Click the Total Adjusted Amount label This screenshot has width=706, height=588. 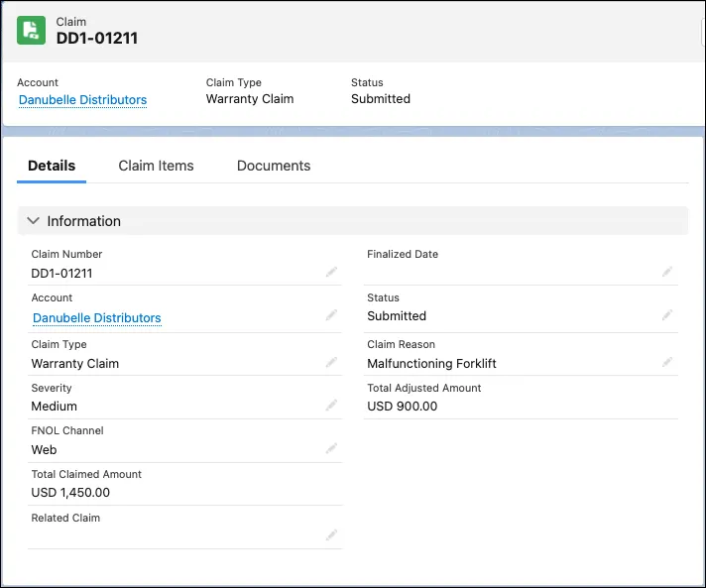(x=423, y=388)
